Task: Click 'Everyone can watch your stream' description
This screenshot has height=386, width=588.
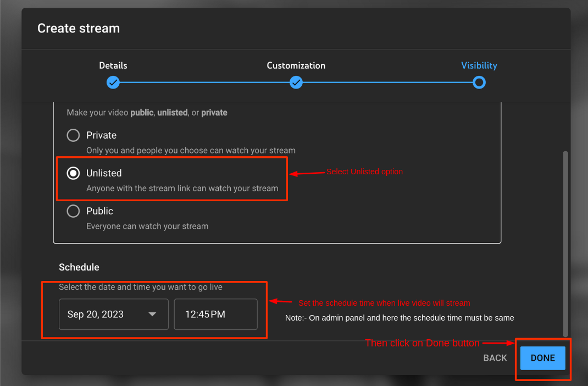Action: click(147, 226)
